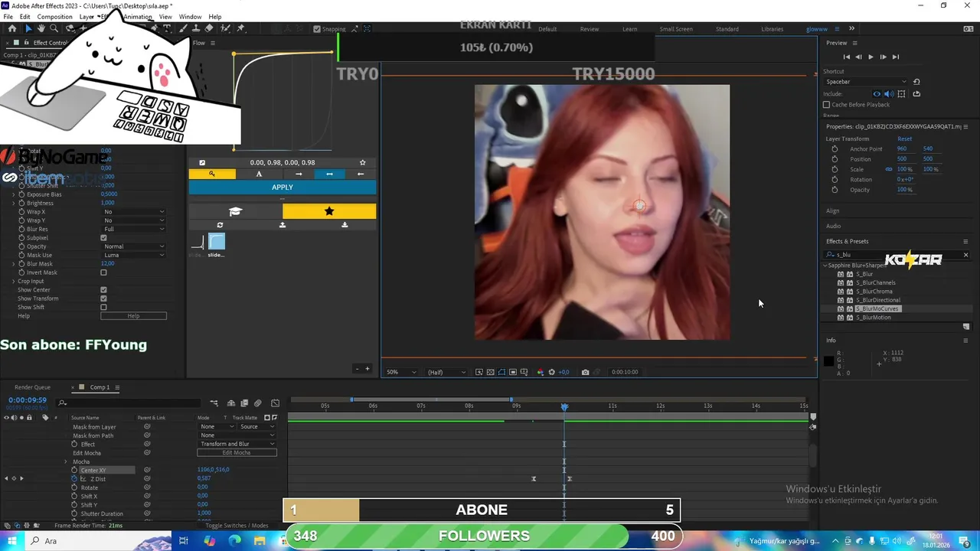The height and width of the screenshot is (551, 980).
Task: Click Toggle Switches / Modes in timeline
Action: tap(237, 526)
